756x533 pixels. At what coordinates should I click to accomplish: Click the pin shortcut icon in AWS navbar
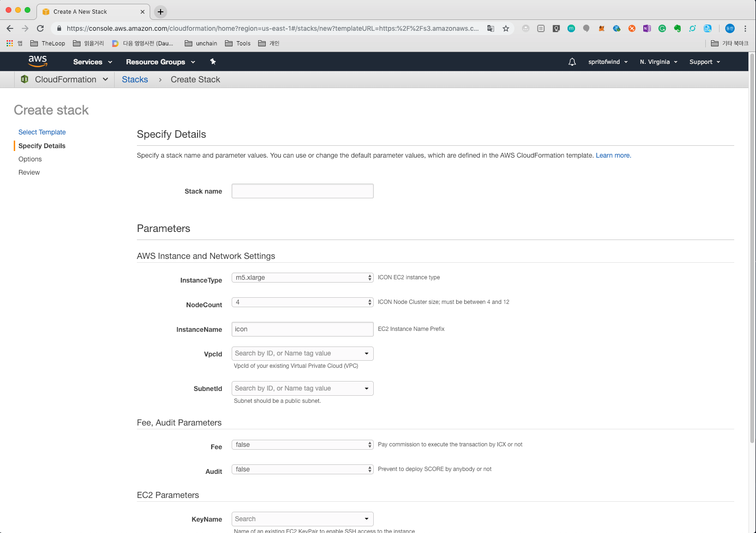213,62
